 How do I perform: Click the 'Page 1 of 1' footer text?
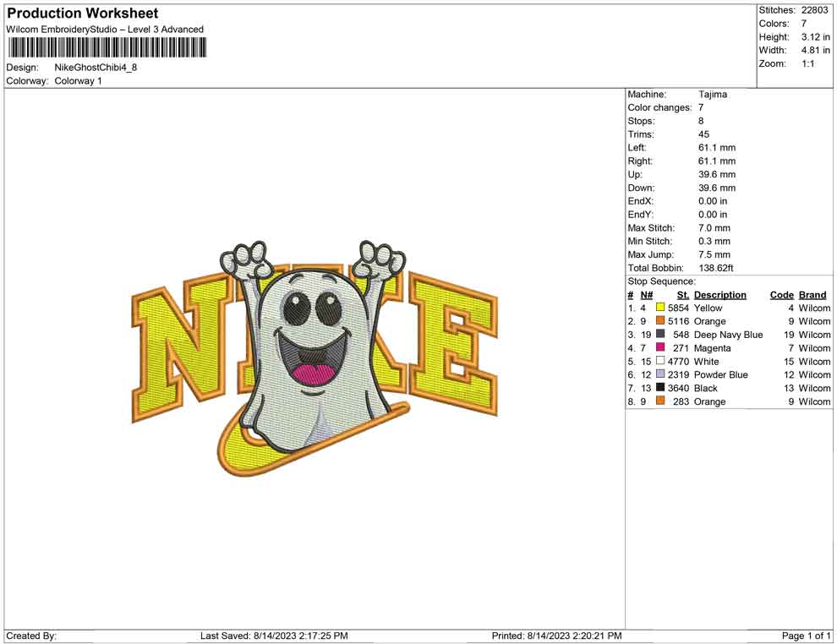click(806, 636)
